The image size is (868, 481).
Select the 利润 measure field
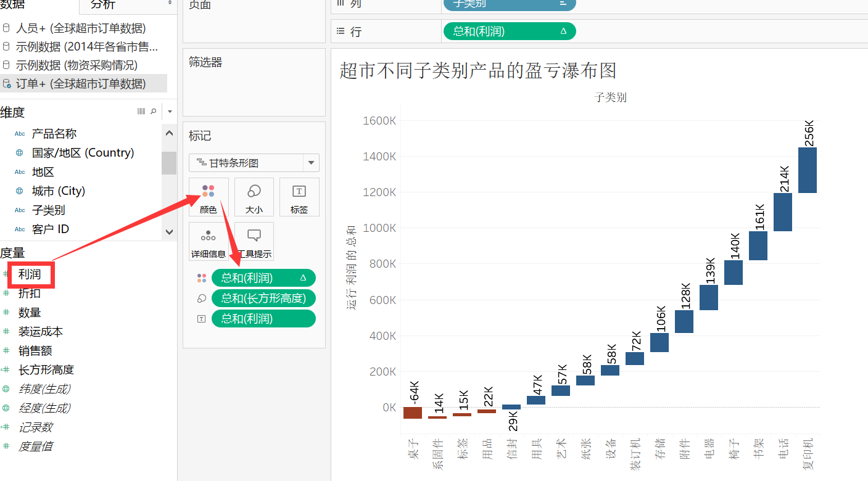pyautogui.click(x=30, y=274)
